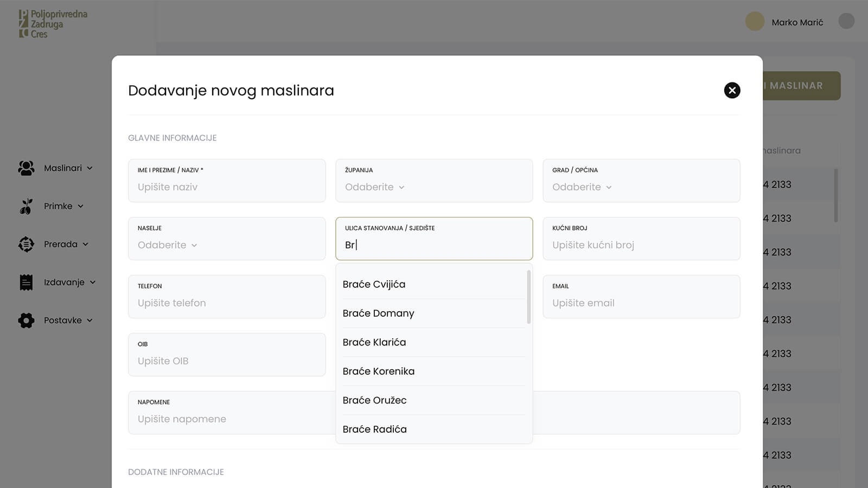This screenshot has width=868, height=488.
Task: Open Maslinari sidebar menu item
Action: (x=55, y=168)
